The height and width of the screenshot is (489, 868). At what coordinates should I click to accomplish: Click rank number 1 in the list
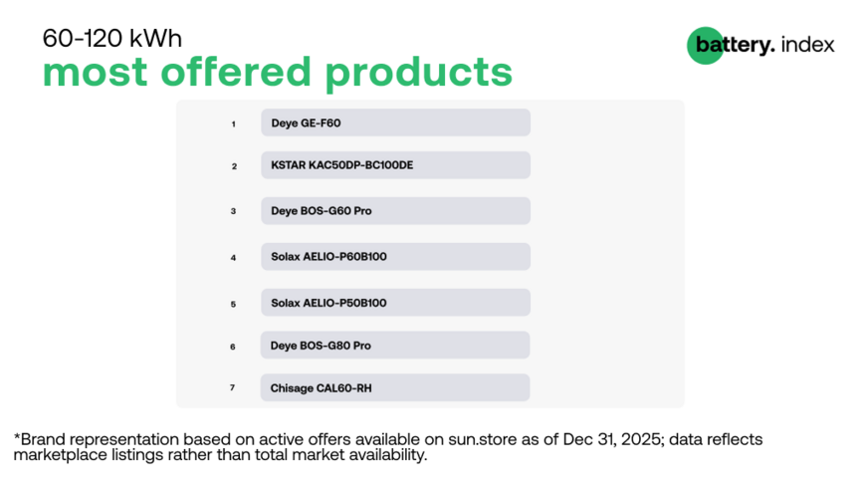(x=234, y=124)
